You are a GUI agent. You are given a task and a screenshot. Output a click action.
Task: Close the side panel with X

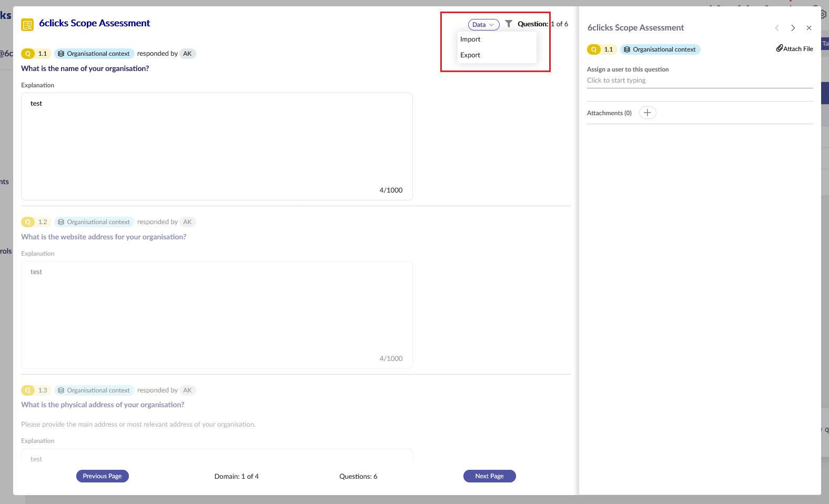809,28
